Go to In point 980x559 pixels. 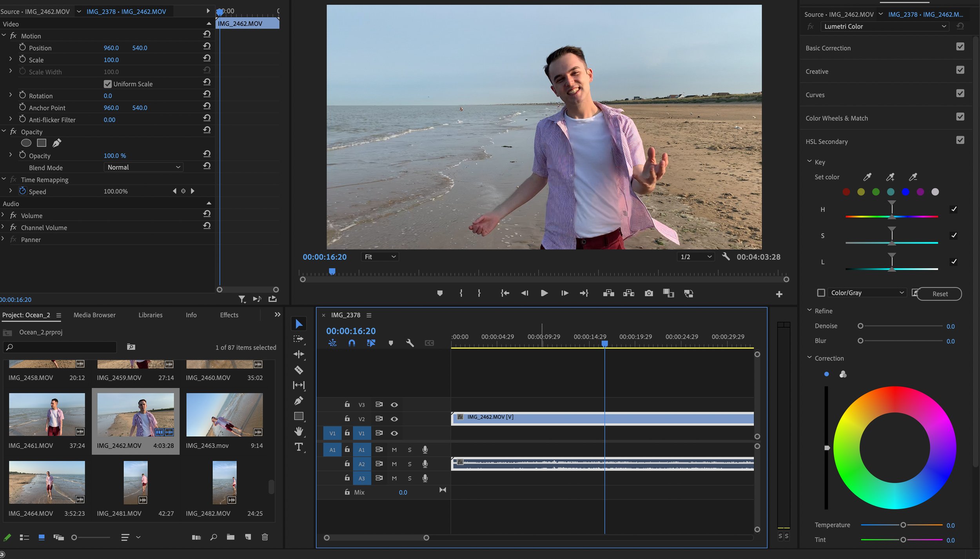point(505,293)
